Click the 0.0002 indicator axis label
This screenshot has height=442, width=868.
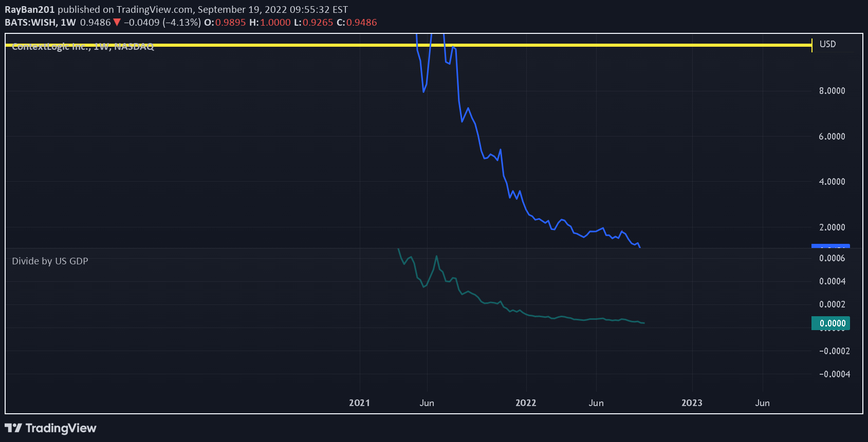[x=832, y=304]
